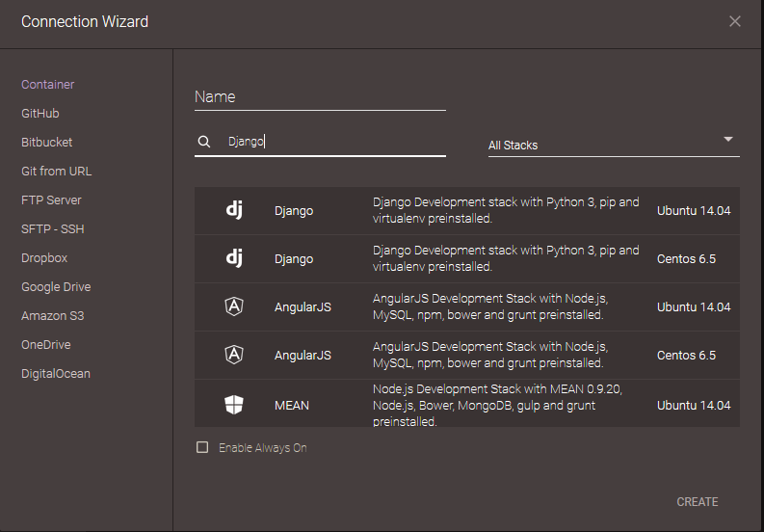This screenshot has height=532, width=764.
Task: Close the Connection Wizard dialog
Action: click(735, 21)
